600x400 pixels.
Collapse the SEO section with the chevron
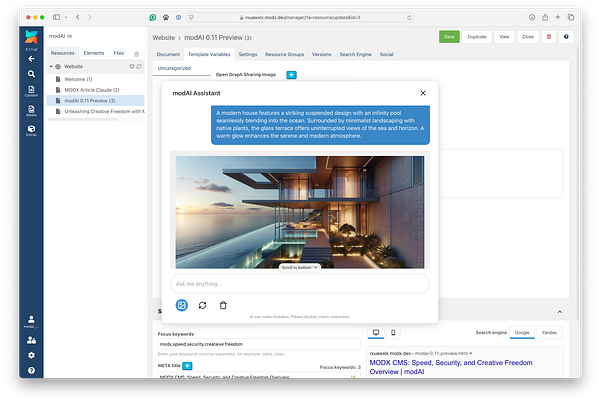559,312
